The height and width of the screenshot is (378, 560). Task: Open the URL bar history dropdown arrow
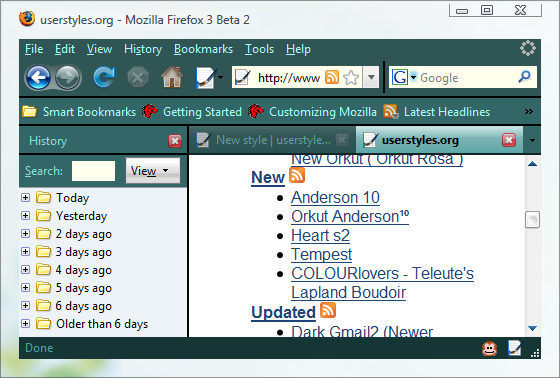[371, 77]
